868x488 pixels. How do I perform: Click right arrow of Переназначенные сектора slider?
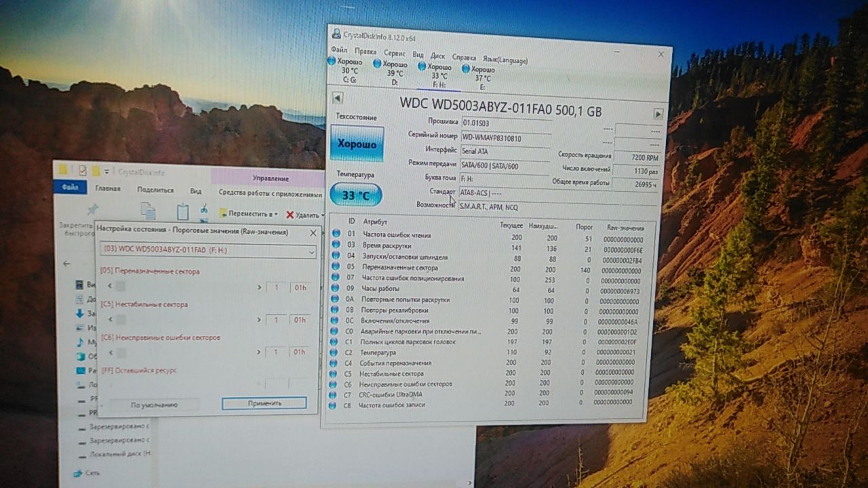click(x=258, y=287)
